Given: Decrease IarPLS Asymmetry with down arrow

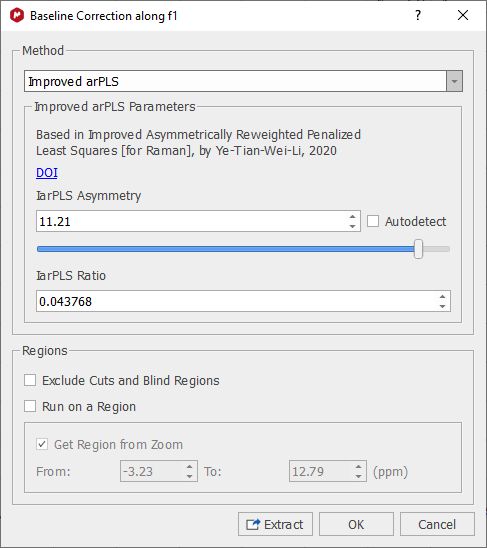Looking at the screenshot, I should click(x=352, y=226).
